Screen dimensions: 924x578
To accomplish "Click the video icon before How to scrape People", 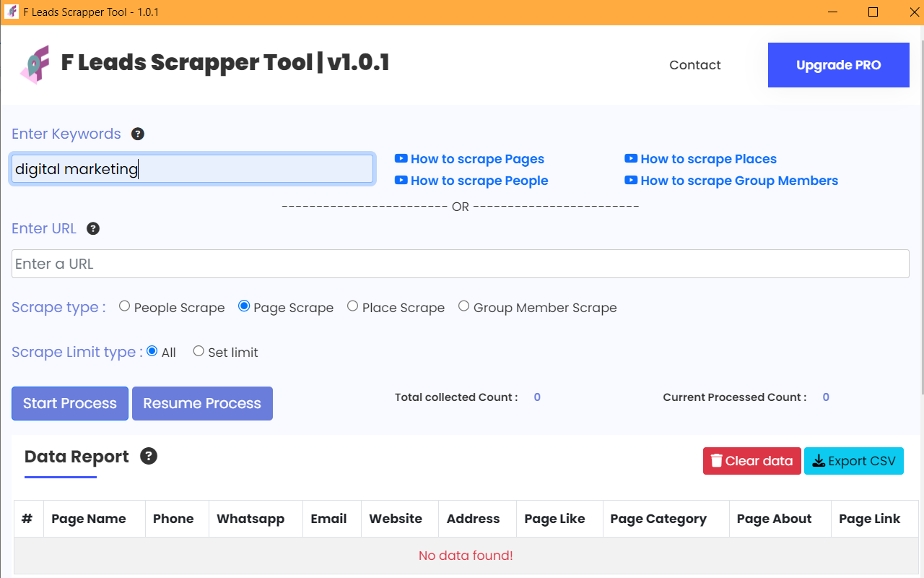I will click(x=401, y=180).
